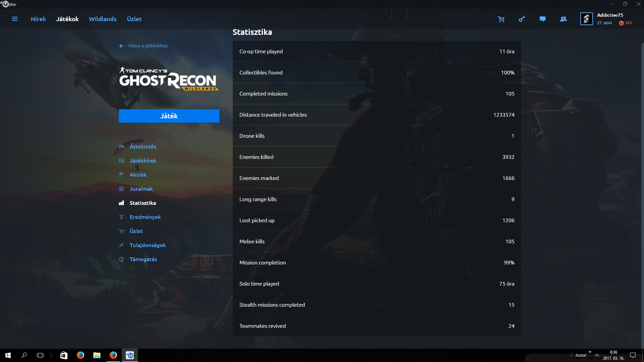The image size is (644, 362).
Task: Open Jutalmak in the sidebar
Action: tap(141, 189)
